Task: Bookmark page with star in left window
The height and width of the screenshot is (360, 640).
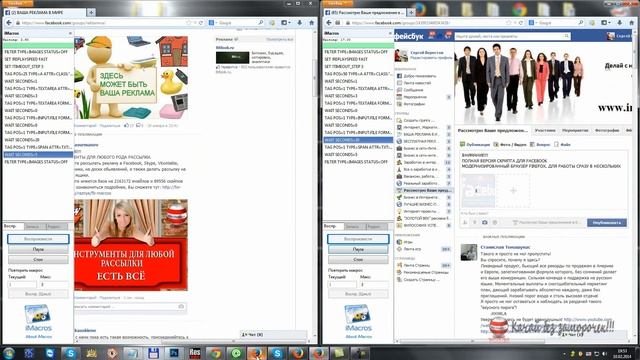Action: pyautogui.click(x=189, y=23)
